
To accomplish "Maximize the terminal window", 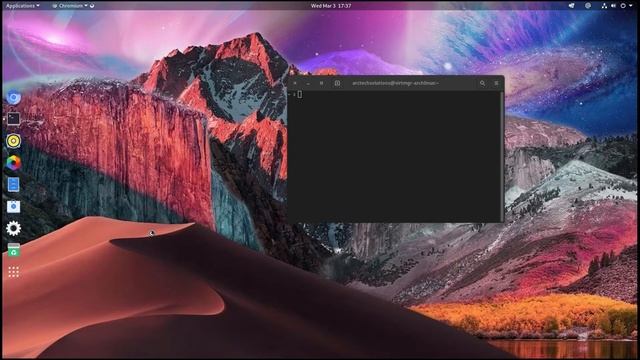I will coord(322,83).
